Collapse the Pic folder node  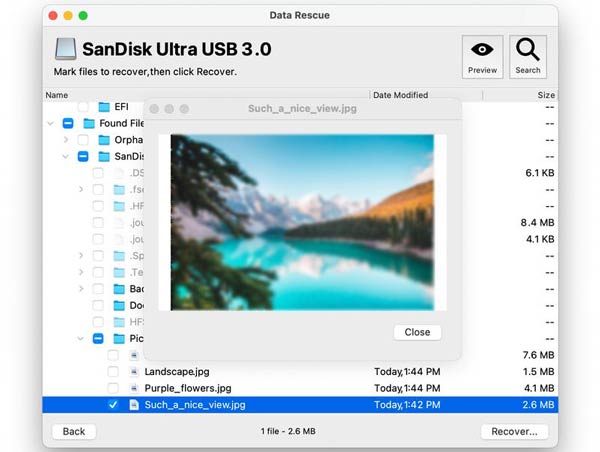pos(81,339)
